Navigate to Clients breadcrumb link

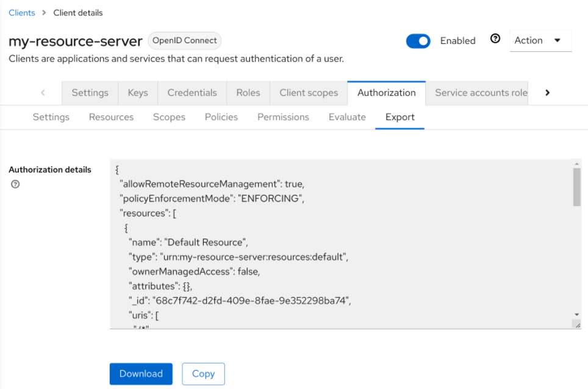[x=22, y=13]
